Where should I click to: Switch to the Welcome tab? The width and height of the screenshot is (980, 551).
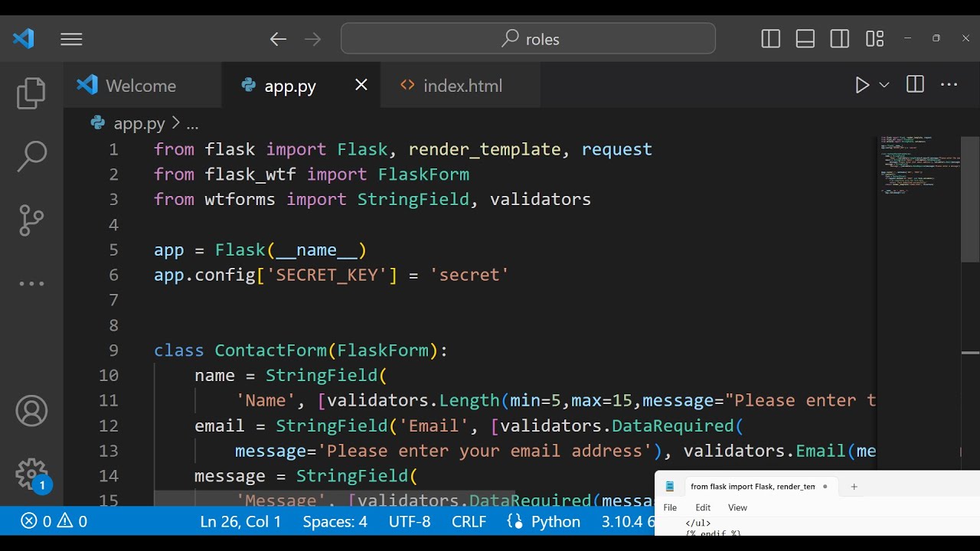[x=140, y=86]
